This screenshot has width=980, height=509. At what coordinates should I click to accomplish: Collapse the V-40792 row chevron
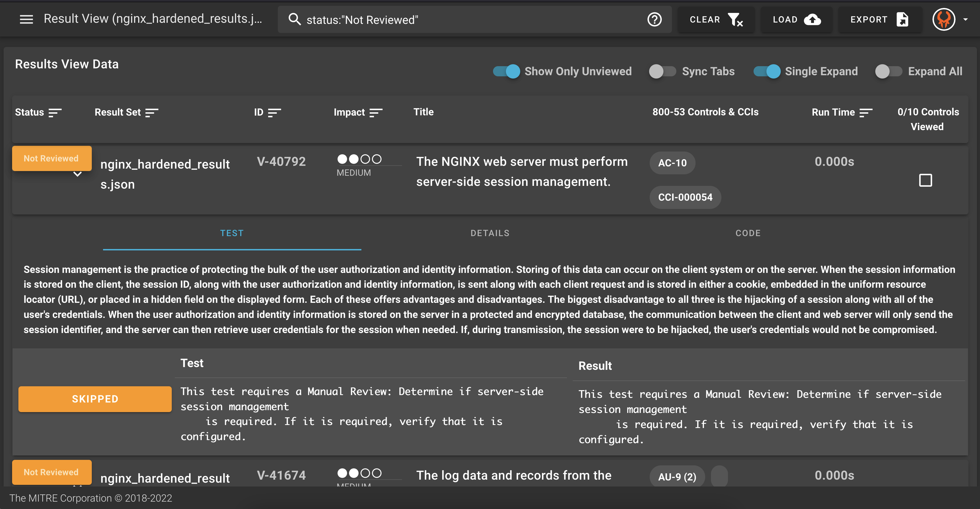coord(77,174)
